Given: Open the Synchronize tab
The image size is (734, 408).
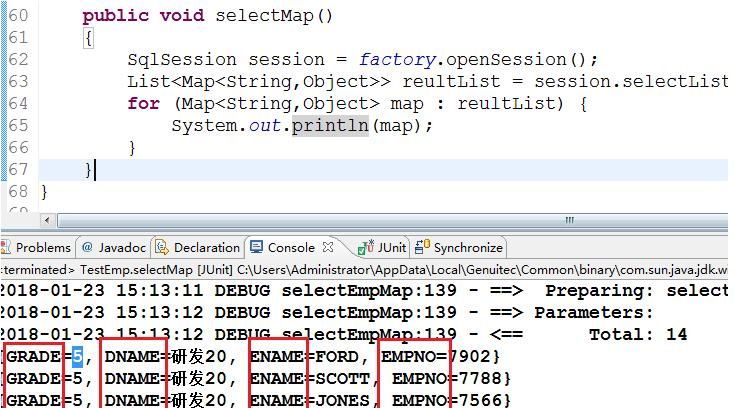Looking at the screenshot, I should click(x=468, y=247).
